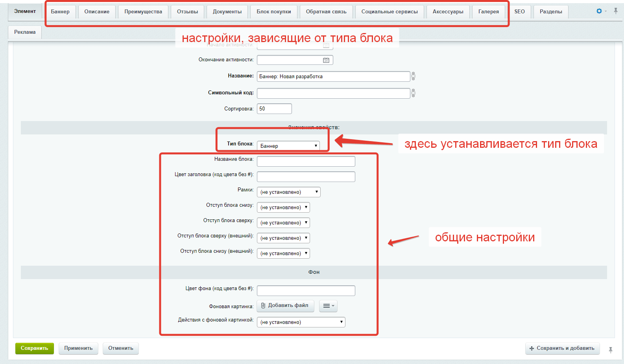Open calendar for Окончание активности field

point(326,60)
